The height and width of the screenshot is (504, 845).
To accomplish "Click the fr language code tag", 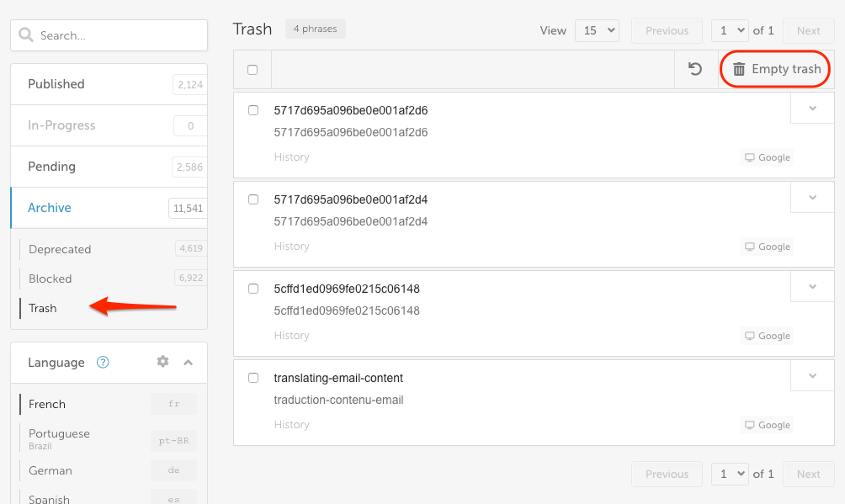I will coord(174,404).
